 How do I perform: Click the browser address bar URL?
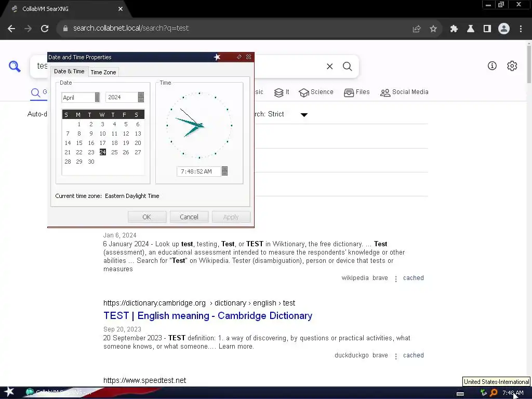131,28
